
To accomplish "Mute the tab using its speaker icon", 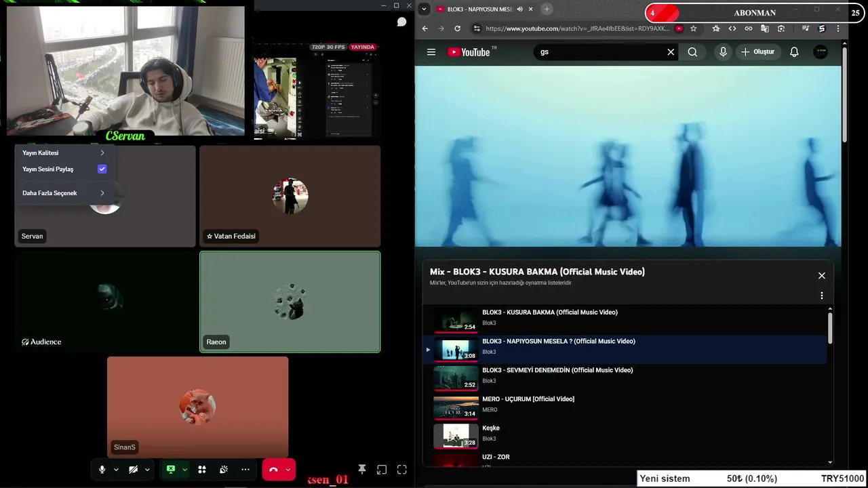I will tap(519, 9).
